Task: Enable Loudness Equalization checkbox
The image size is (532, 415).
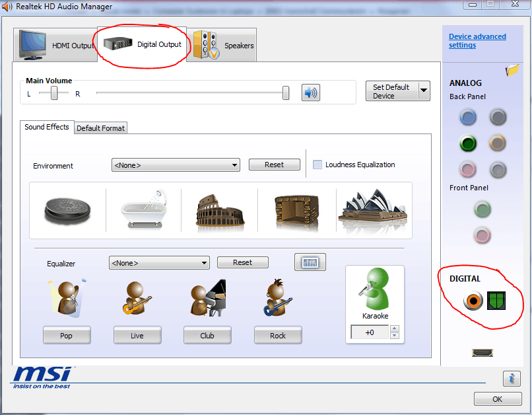Action: click(317, 165)
